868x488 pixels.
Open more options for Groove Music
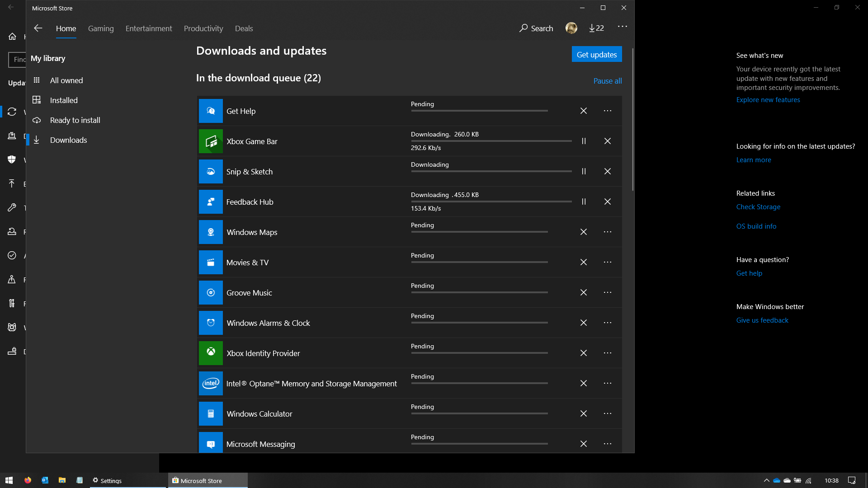(608, 292)
